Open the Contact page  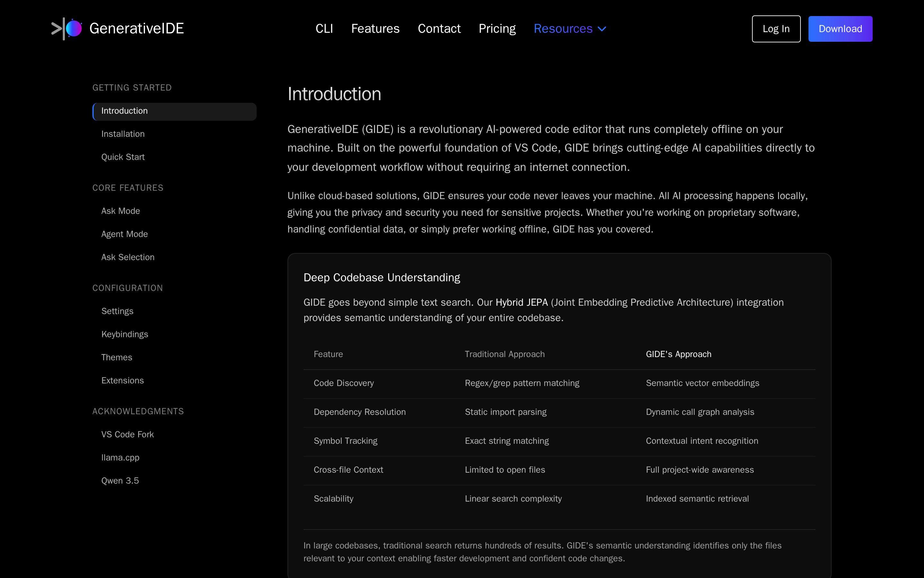439,29
